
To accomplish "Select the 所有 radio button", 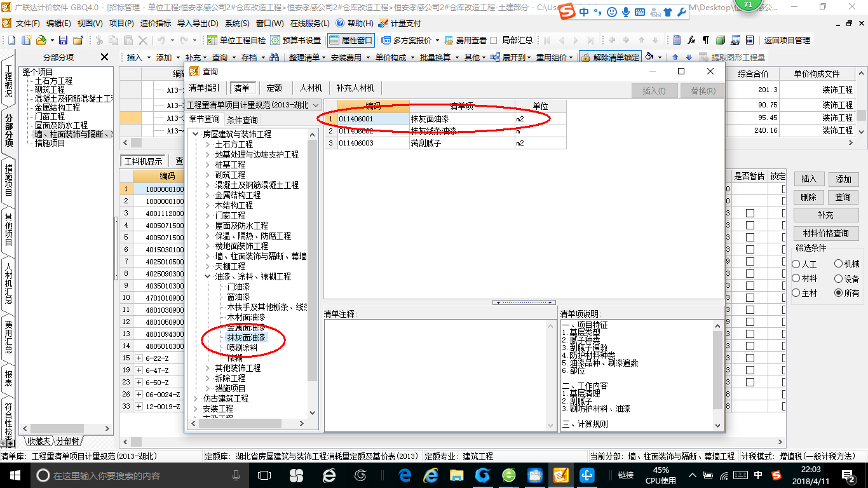I will [x=839, y=293].
